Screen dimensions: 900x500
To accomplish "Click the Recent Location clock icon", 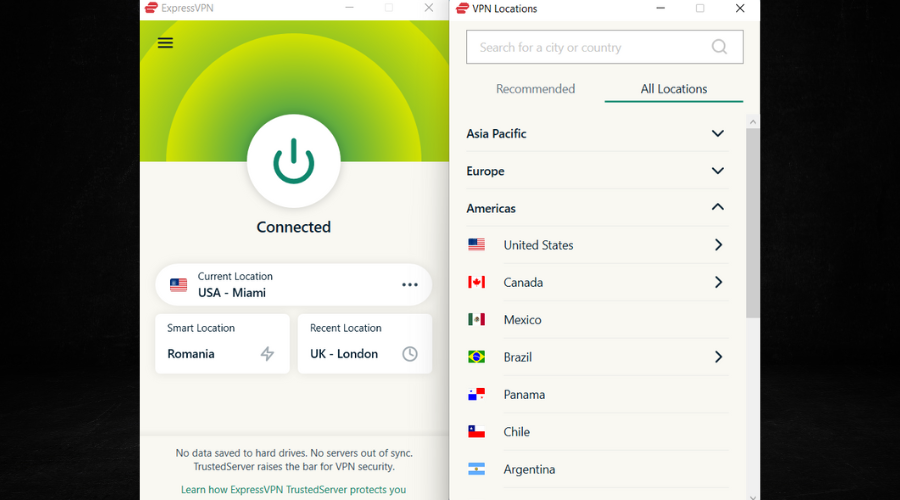I will (410, 354).
